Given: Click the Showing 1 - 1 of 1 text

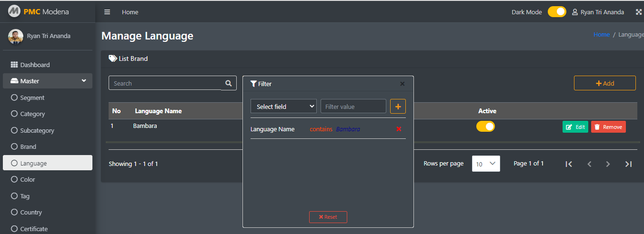Looking at the screenshot, I should pyautogui.click(x=133, y=164).
